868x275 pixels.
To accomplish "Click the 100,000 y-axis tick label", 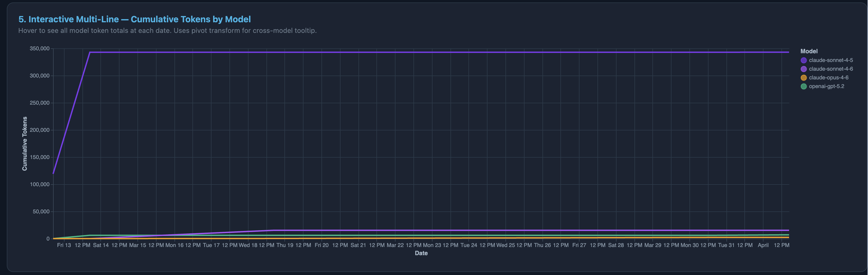I will coord(39,185).
